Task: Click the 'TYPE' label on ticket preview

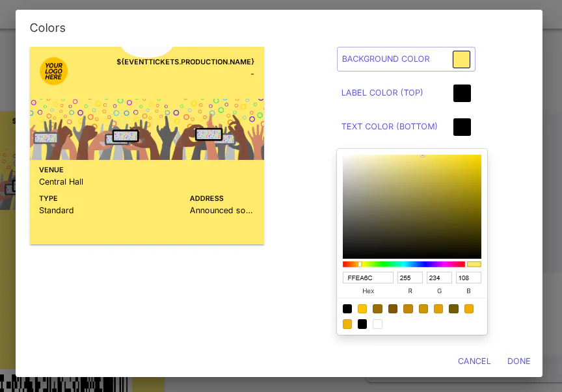Action: click(x=48, y=198)
